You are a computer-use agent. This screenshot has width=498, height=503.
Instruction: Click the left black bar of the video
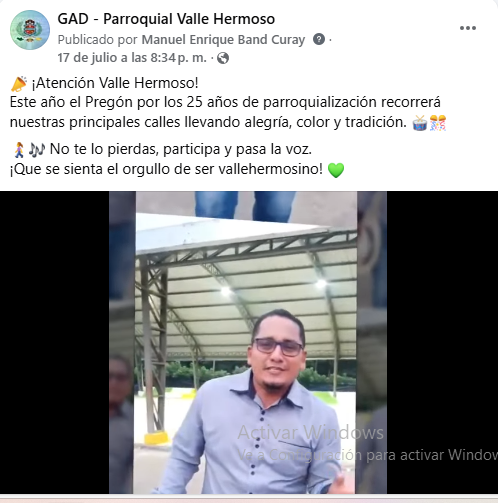55,342
